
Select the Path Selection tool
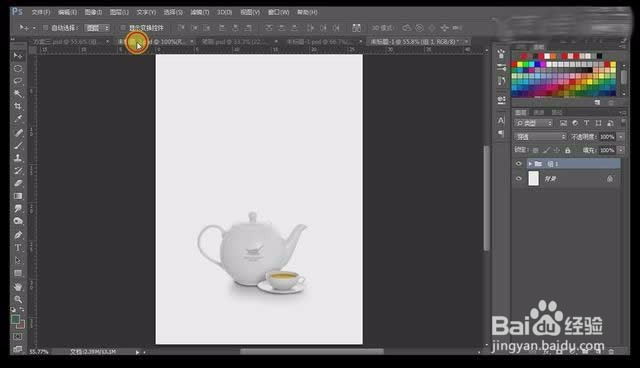(18, 260)
